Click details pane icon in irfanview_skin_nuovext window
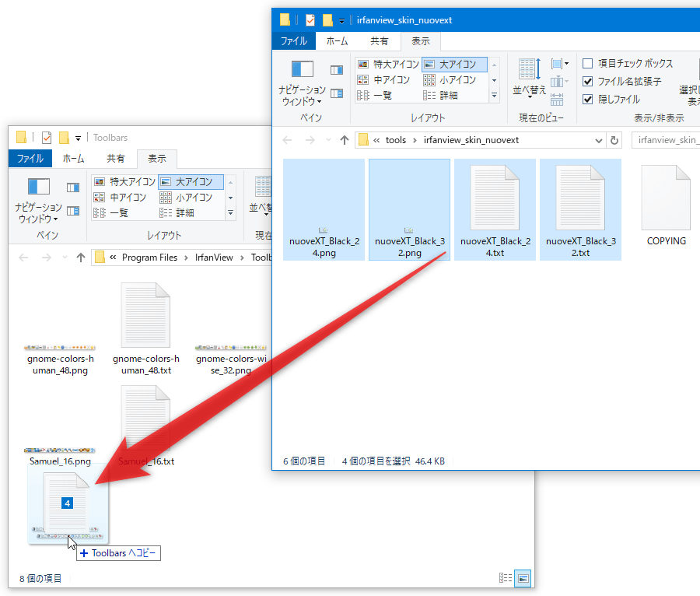This screenshot has width=700, height=596. (x=337, y=93)
